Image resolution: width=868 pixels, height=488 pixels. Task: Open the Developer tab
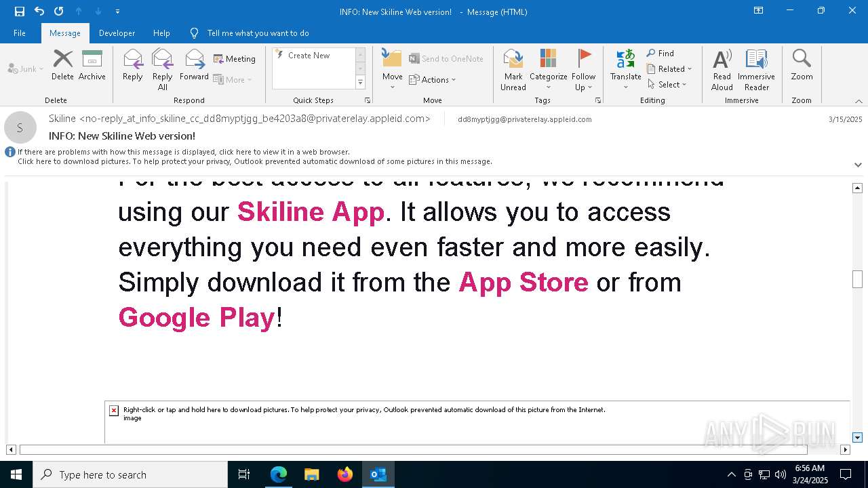click(117, 33)
